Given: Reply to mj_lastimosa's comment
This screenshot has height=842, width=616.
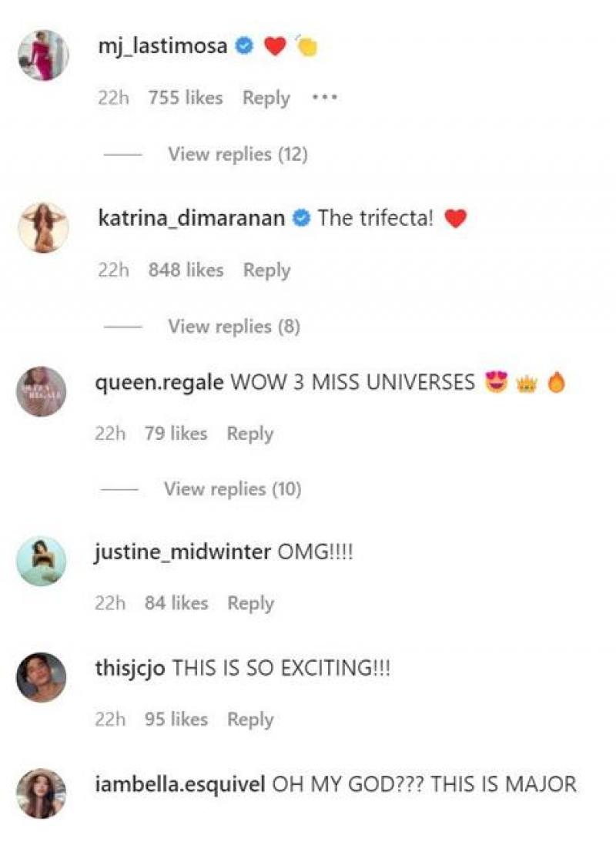Looking at the screenshot, I should [266, 98].
